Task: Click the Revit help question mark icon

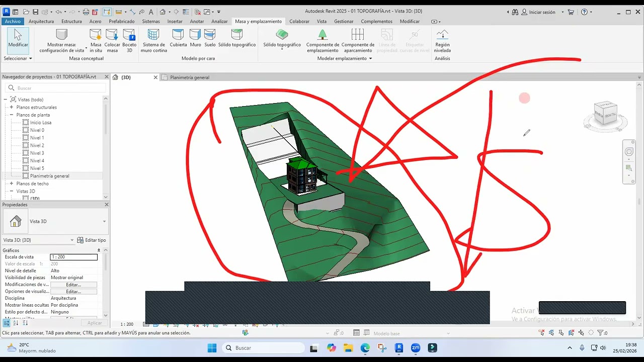Action: tap(584, 12)
